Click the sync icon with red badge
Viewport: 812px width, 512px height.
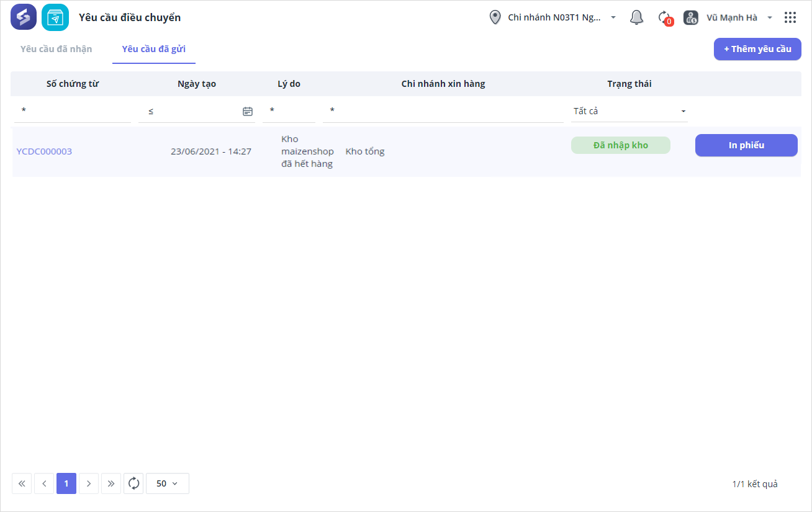coord(665,17)
